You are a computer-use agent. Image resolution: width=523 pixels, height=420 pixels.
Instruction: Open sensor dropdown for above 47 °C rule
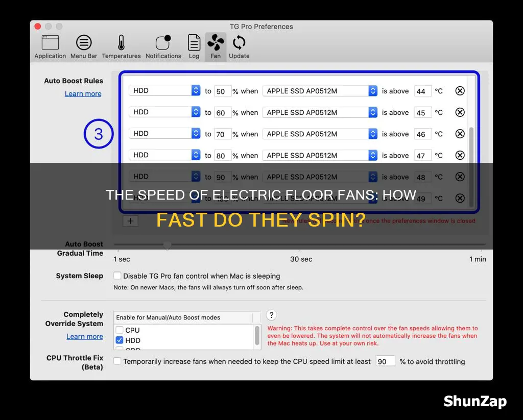click(x=320, y=155)
